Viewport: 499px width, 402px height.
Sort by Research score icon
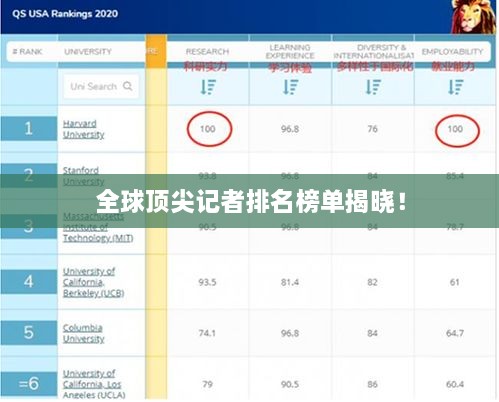click(x=208, y=87)
